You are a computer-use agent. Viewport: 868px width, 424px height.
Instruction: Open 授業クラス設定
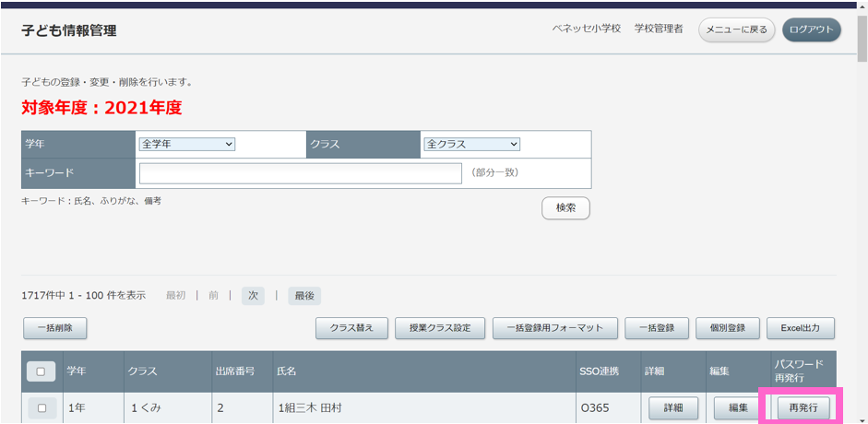tap(440, 328)
